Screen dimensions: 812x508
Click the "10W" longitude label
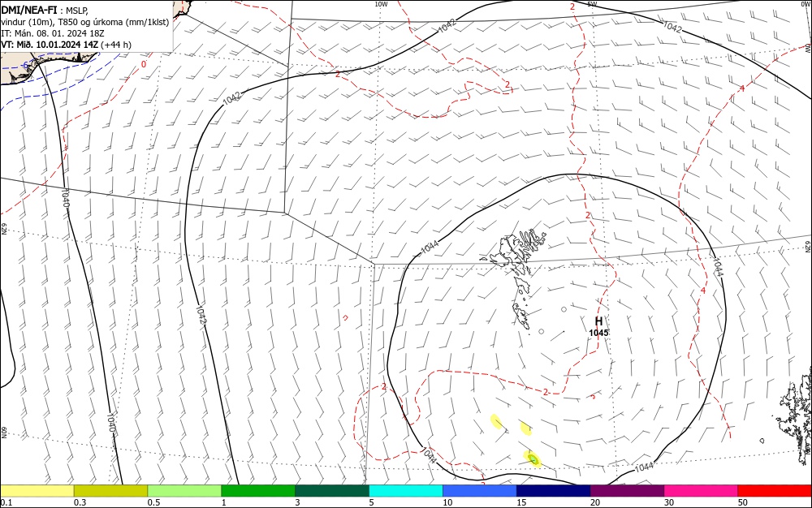pyautogui.click(x=381, y=4)
